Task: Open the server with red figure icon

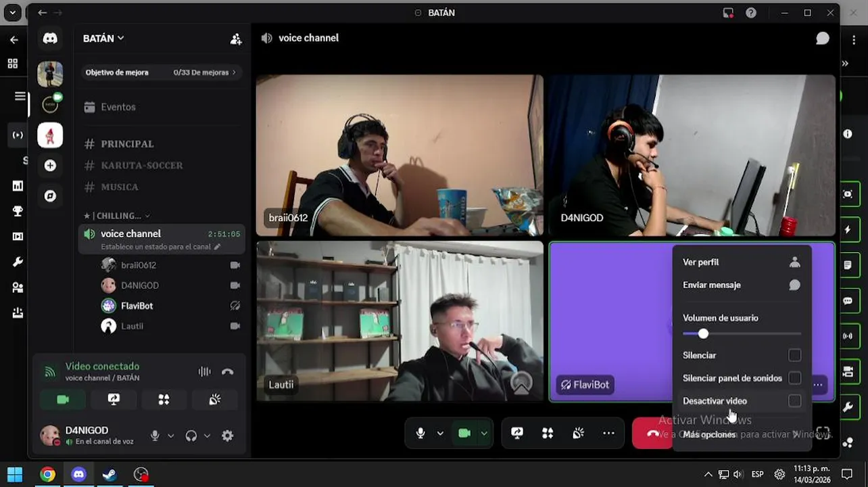Action: (x=50, y=135)
